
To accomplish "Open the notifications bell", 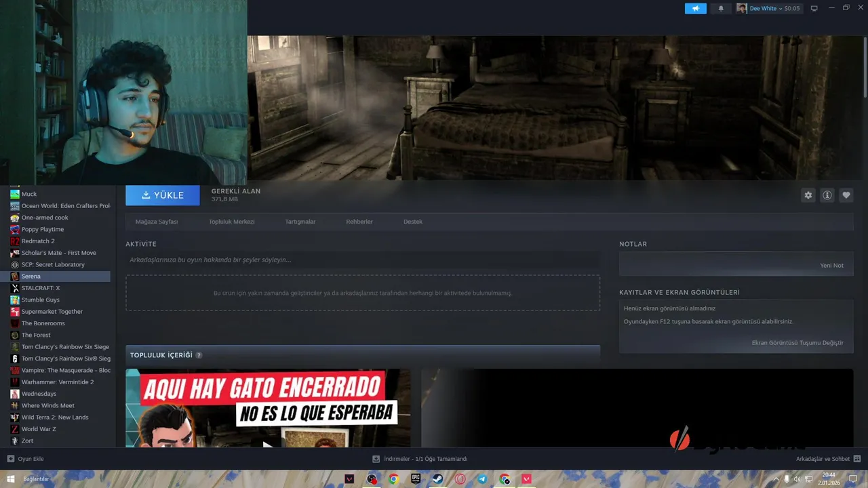I will [x=721, y=8].
